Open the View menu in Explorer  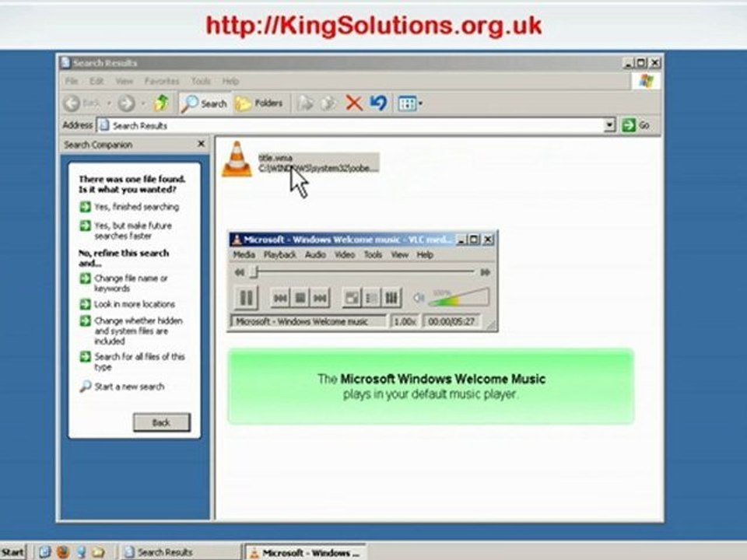(x=124, y=82)
